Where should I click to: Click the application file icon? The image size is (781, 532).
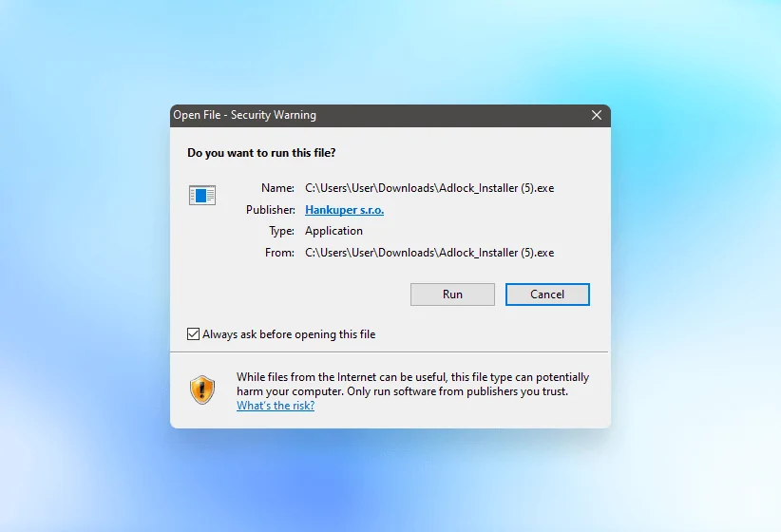(202, 196)
